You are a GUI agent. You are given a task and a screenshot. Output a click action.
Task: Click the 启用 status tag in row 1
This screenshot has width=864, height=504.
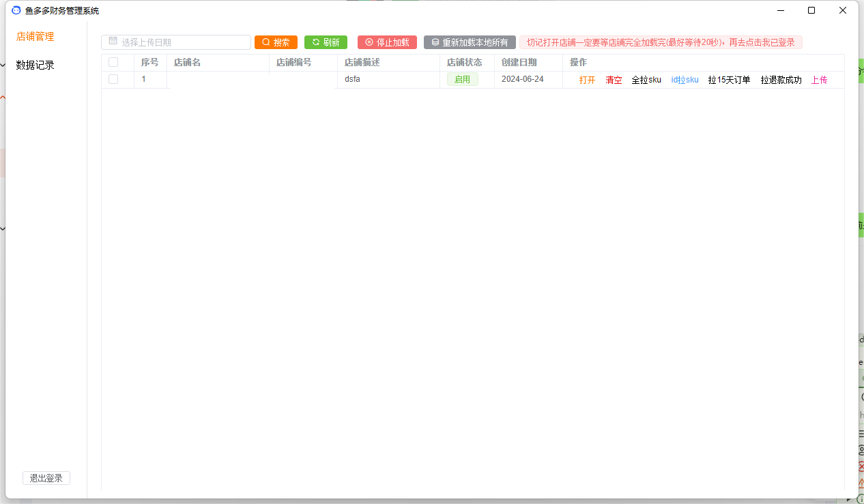[462, 79]
